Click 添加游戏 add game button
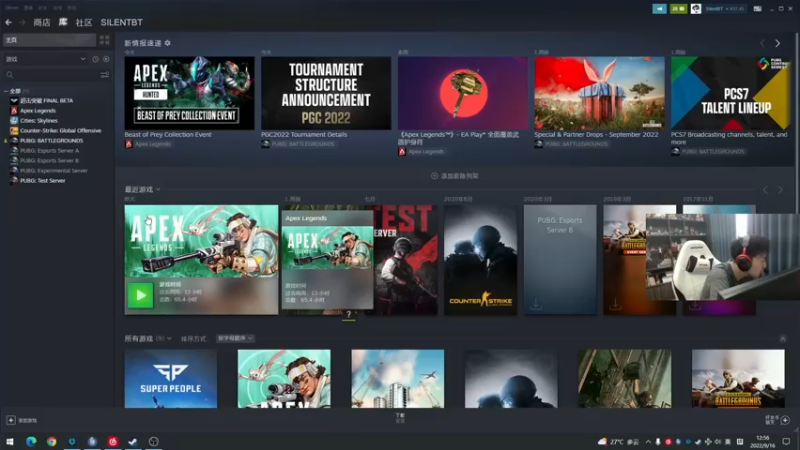Viewport: 800px width, 450px height. (x=21, y=420)
